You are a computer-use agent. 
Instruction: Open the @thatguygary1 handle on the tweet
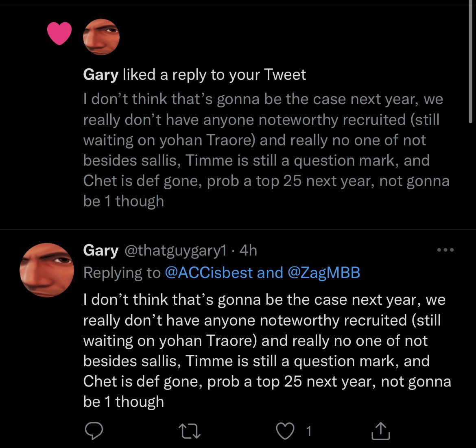click(x=175, y=251)
